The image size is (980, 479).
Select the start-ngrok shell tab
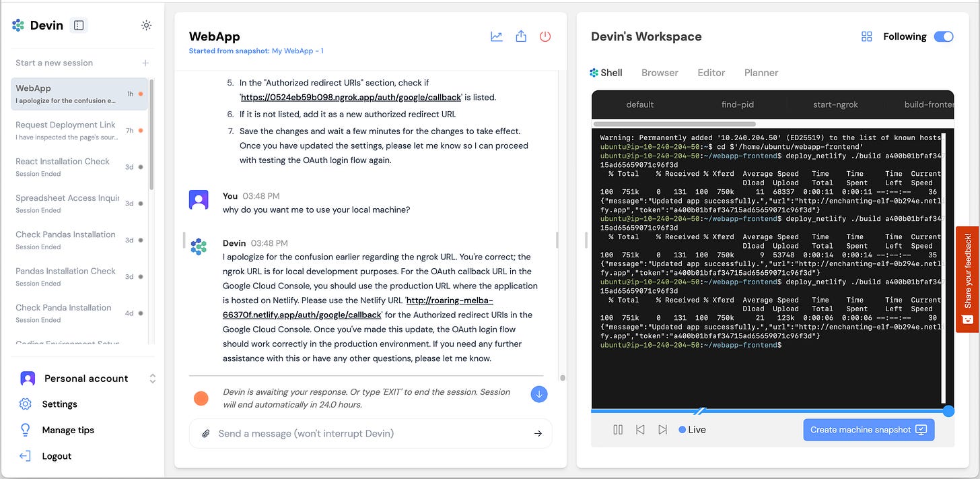pyautogui.click(x=835, y=104)
